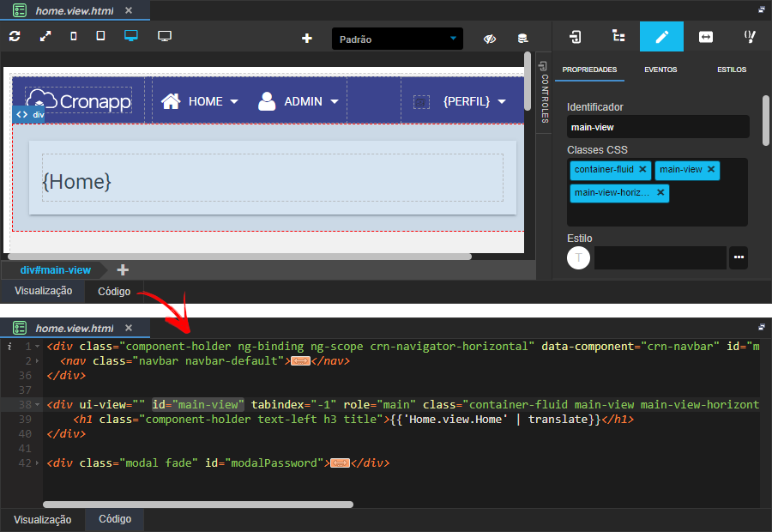The height and width of the screenshot is (532, 772).
Task: Click the Identificador field showing main-view
Action: coord(658,127)
